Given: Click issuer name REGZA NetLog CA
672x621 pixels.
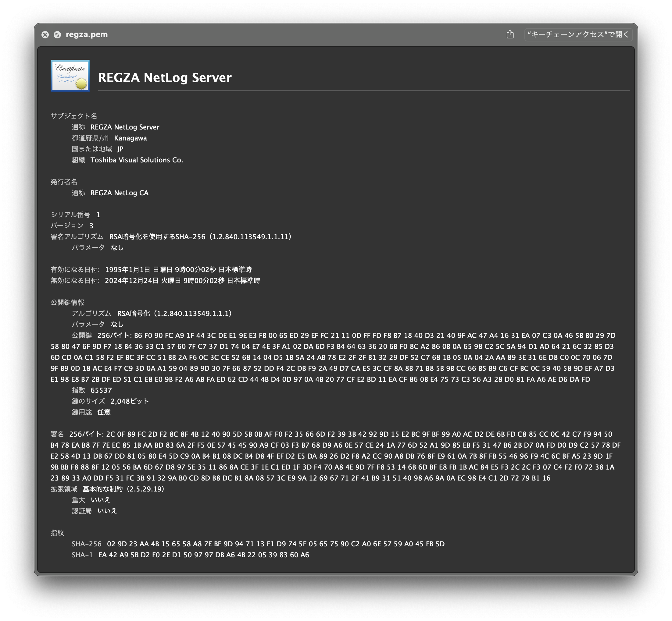Looking at the screenshot, I should [119, 193].
